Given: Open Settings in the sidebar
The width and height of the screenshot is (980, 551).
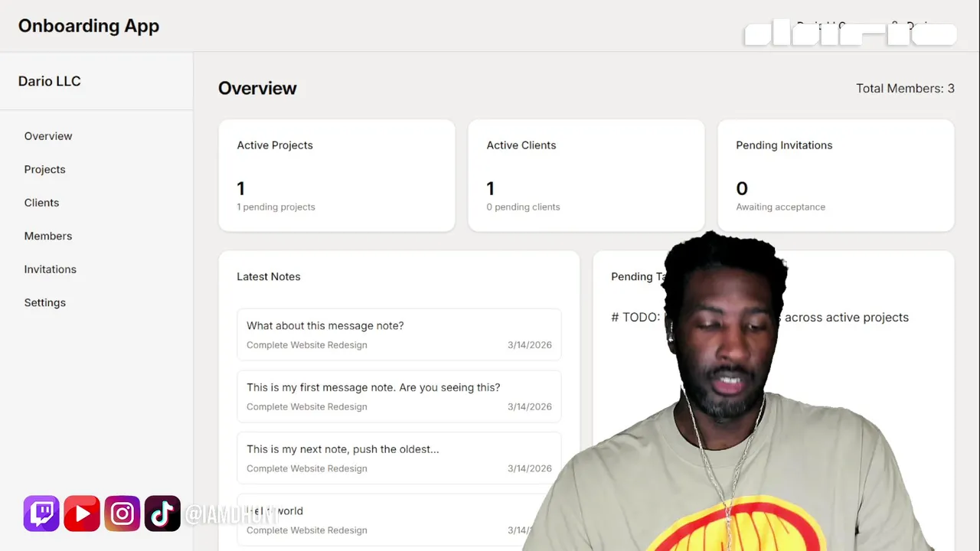Looking at the screenshot, I should point(45,302).
